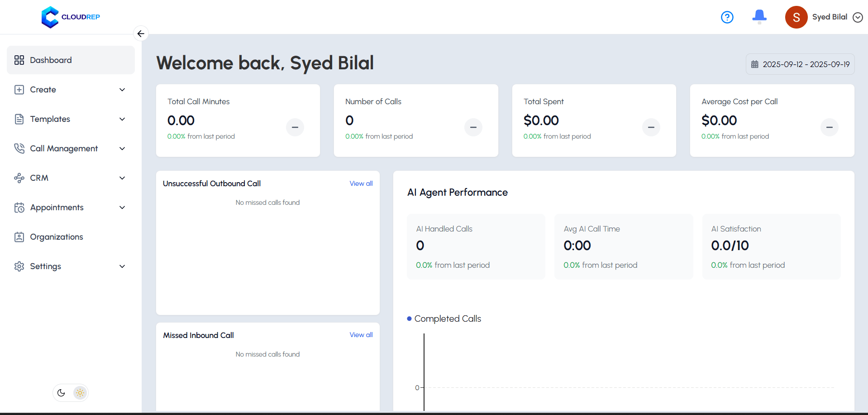Open the 2025-09-12 date range picker

pos(800,64)
